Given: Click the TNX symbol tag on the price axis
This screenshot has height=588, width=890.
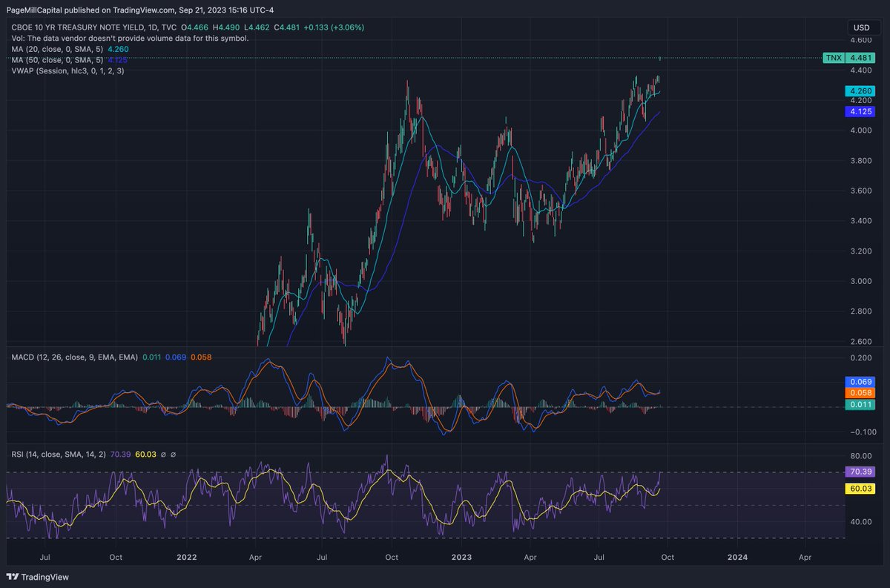Looking at the screenshot, I should [x=834, y=58].
